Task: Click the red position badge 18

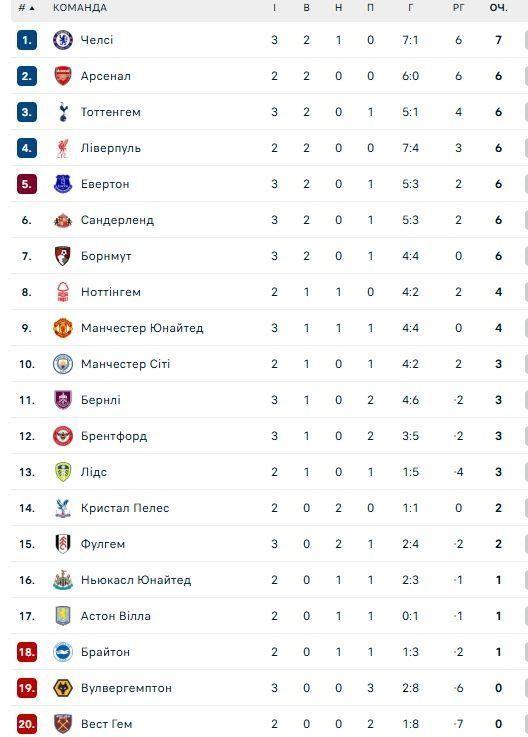Action: (27, 652)
